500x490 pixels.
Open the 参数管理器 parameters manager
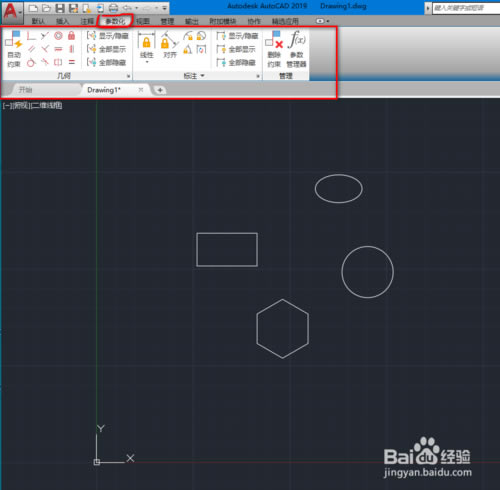point(297,49)
